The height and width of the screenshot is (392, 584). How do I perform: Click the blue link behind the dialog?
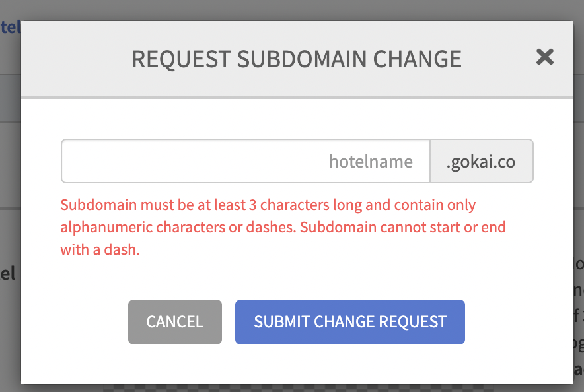[11, 28]
